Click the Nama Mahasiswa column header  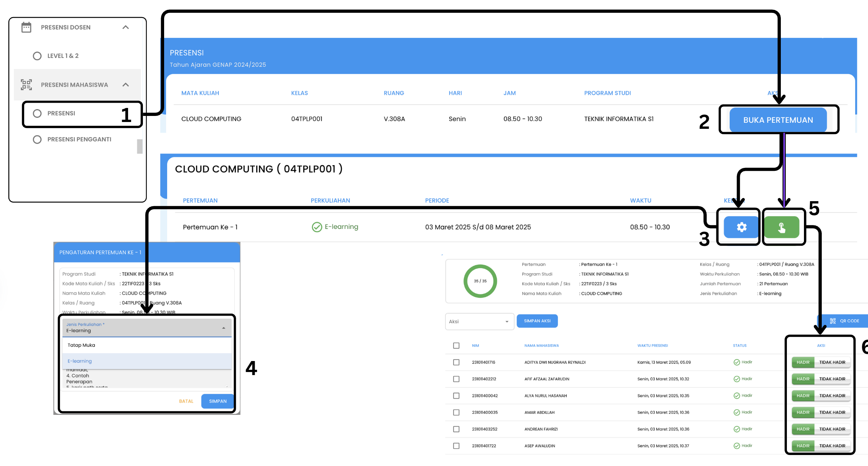click(541, 346)
